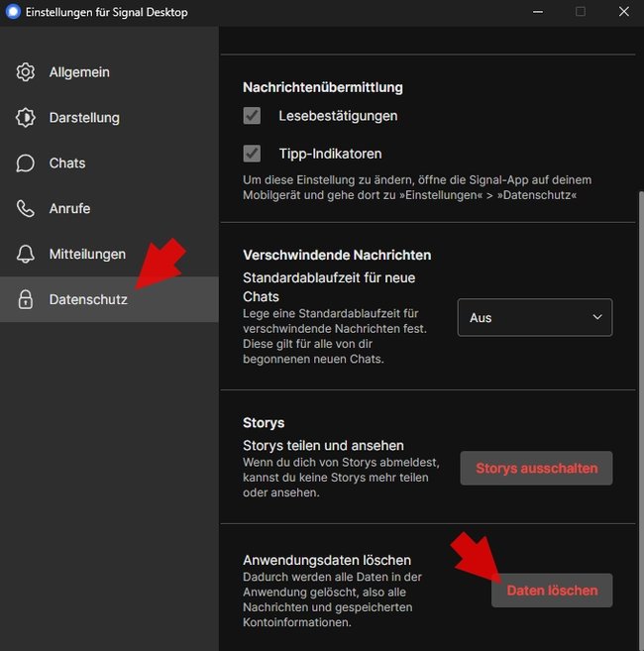
Task: Click the Anrufe phone icon
Action: [26, 208]
